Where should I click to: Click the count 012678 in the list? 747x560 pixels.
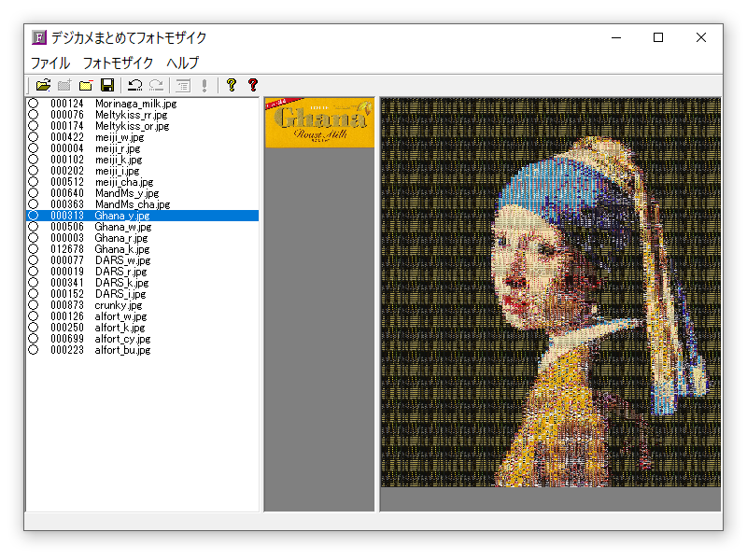pos(67,249)
